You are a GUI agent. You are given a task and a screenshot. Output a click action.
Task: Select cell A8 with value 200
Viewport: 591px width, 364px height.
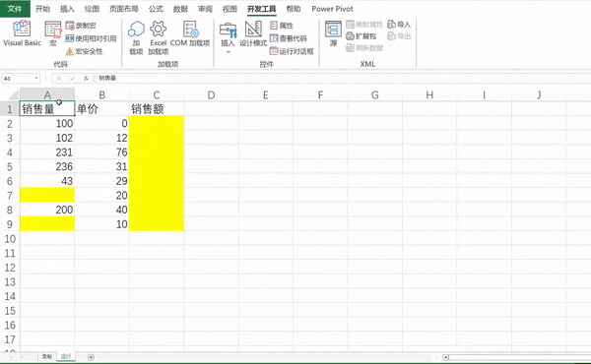coord(47,210)
